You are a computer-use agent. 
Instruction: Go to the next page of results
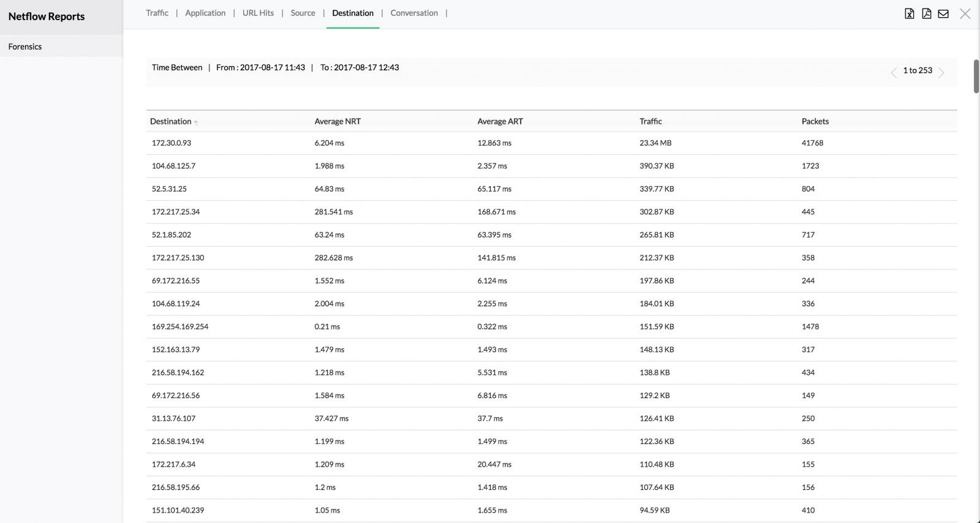click(941, 72)
